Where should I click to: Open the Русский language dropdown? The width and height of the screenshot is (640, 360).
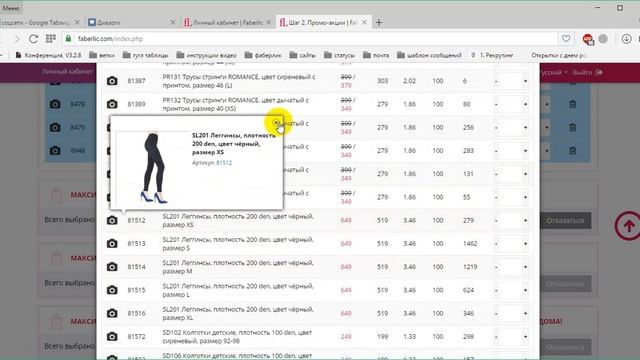pyautogui.click(x=553, y=72)
